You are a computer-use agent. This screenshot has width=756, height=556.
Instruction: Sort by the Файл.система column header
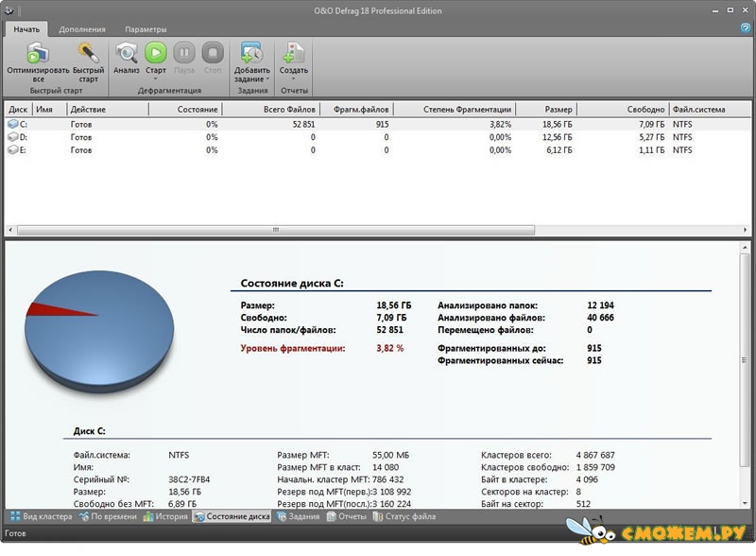point(711,110)
